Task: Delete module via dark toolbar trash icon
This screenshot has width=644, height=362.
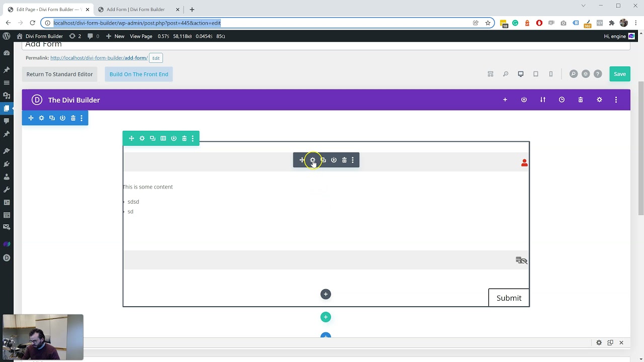Action: coord(344,160)
